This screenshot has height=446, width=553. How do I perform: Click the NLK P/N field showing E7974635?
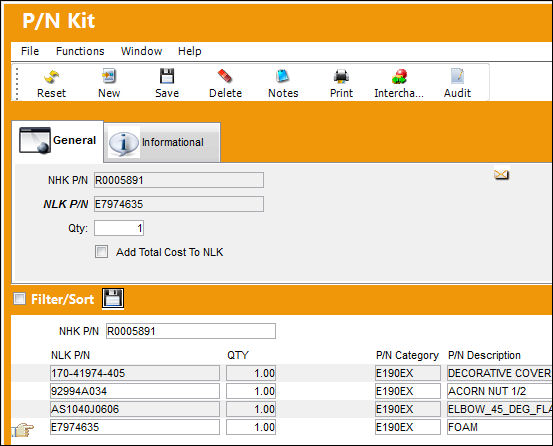pyautogui.click(x=179, y=204)
